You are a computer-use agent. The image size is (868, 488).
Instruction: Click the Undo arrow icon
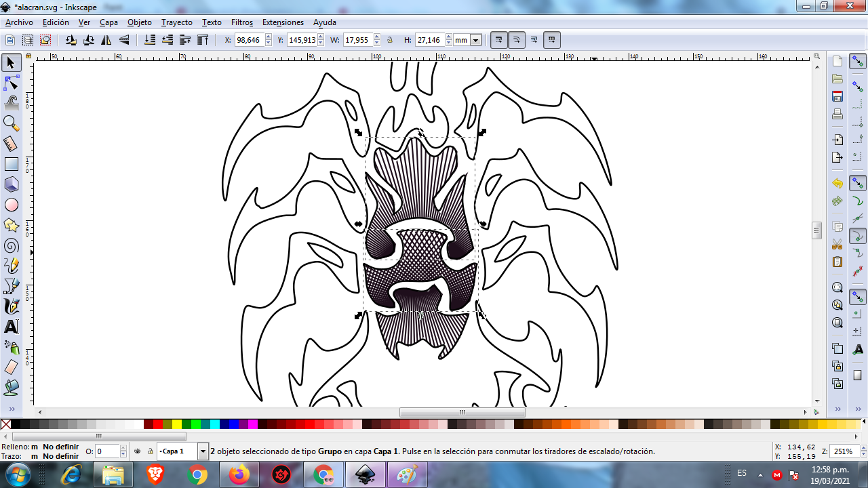tap(837, 184)
